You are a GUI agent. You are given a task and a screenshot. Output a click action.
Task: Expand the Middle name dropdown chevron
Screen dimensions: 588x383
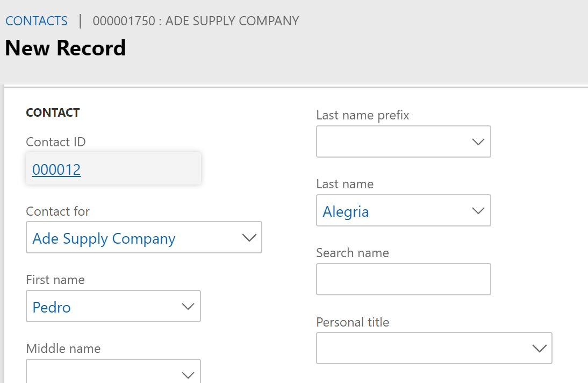click(x=188, y=374)
